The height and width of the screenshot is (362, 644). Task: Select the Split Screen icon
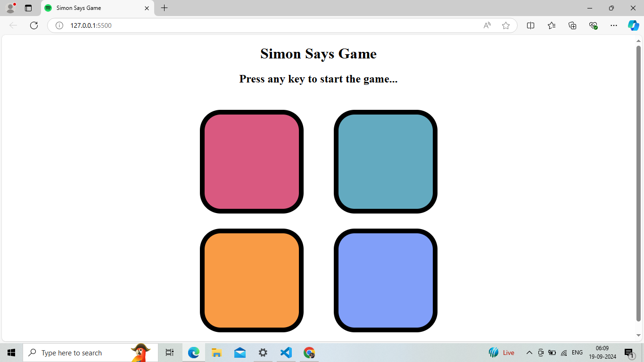(530, 25)
